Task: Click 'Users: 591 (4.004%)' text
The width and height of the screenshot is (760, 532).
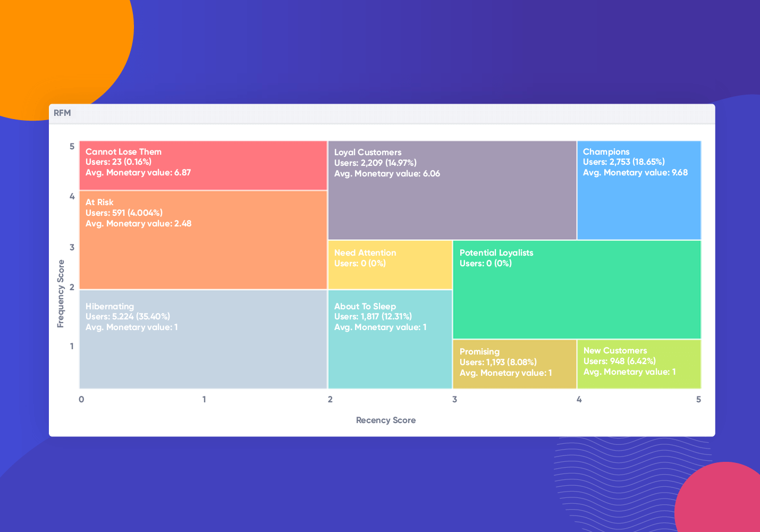Action: pos(124,213)
